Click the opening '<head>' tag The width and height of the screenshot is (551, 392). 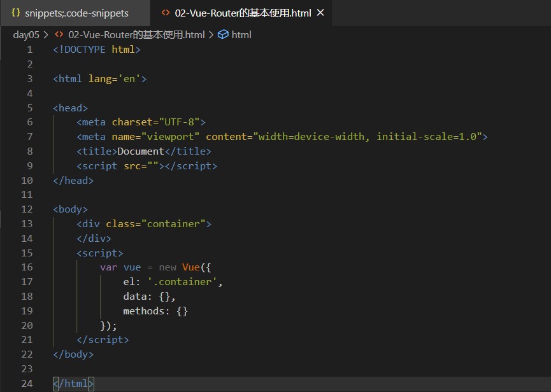[x=70, y=108]
